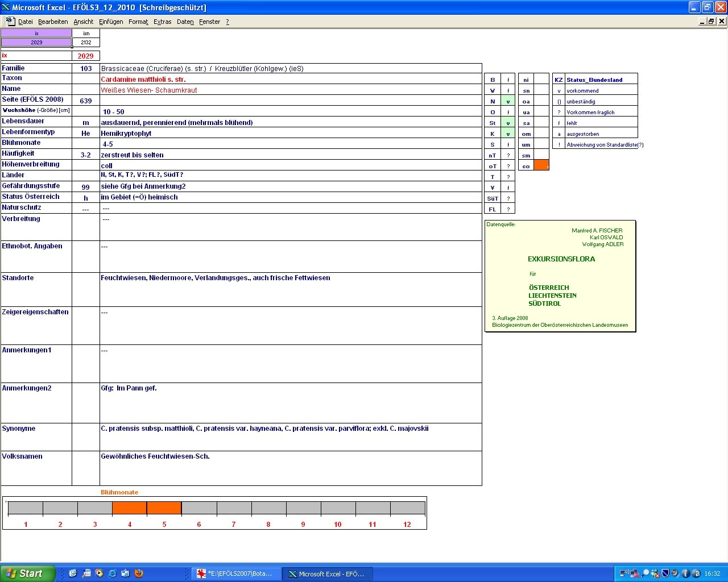Click the orange month 4 bar segment

point(129,508)
